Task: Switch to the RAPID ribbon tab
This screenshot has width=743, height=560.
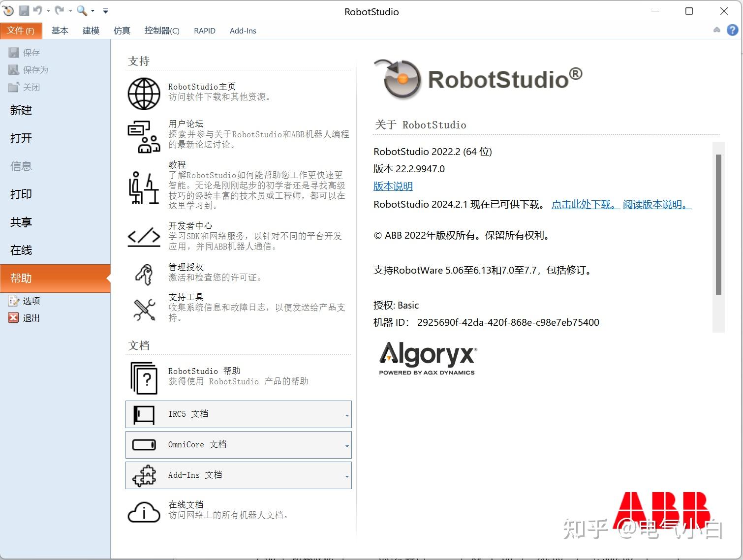Action: 205,31
